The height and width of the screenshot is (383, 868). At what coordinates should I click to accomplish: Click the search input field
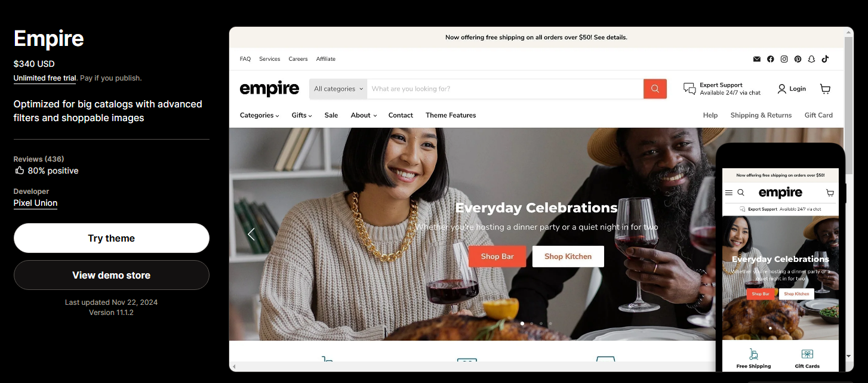[505, 89]
